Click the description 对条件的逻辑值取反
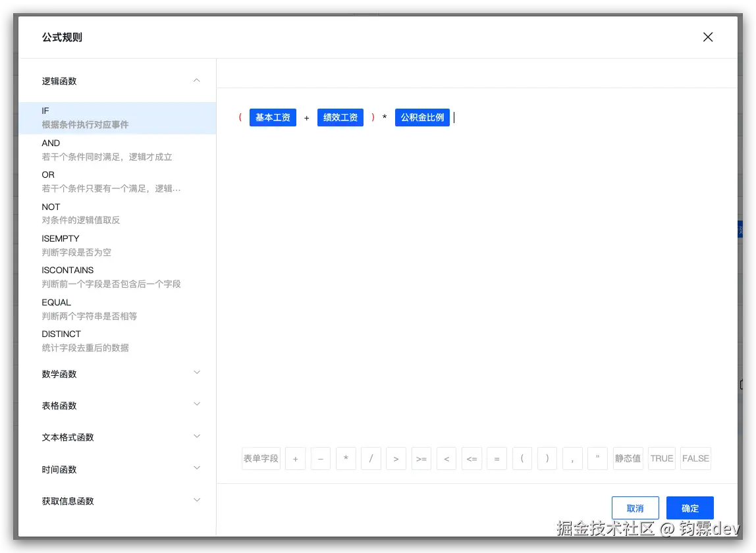This screenshot has height=553, width=756. pyautogui.click(x=81, y=221)
